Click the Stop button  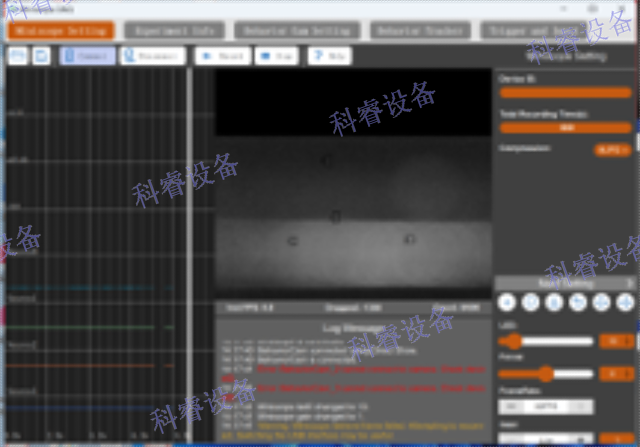point(277,56)
